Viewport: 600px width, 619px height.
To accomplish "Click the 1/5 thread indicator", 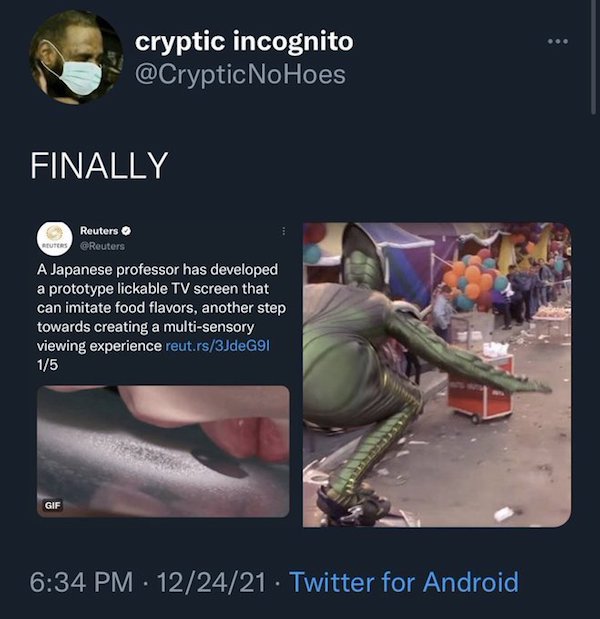I will tap(48, 364).
